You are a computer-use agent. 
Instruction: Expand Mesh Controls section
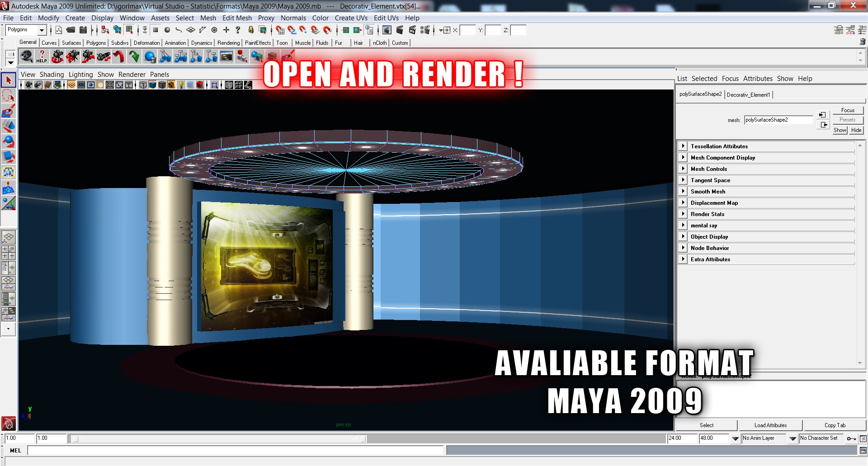tap(683, 169)
